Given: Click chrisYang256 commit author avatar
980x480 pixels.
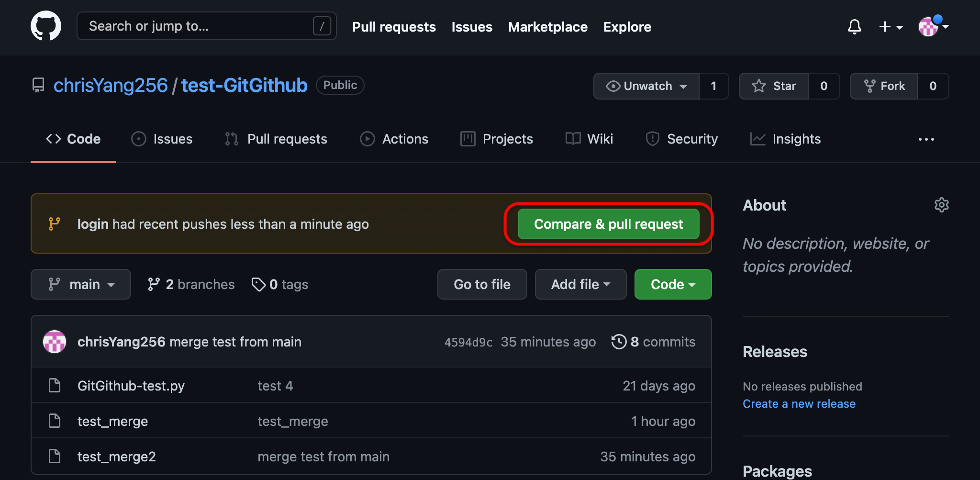Looking at the screenshot, I should 55,342.
